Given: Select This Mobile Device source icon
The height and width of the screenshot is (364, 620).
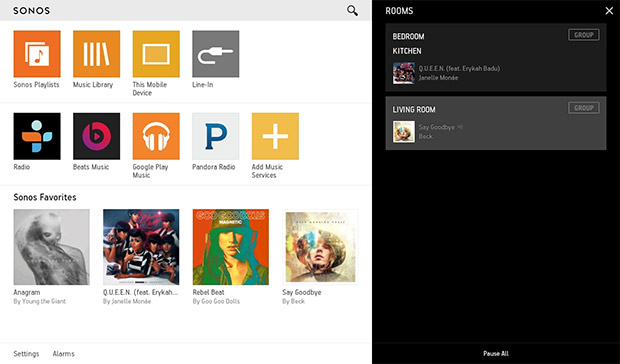Looking at the screenshot, I should (x=156, y=54).
